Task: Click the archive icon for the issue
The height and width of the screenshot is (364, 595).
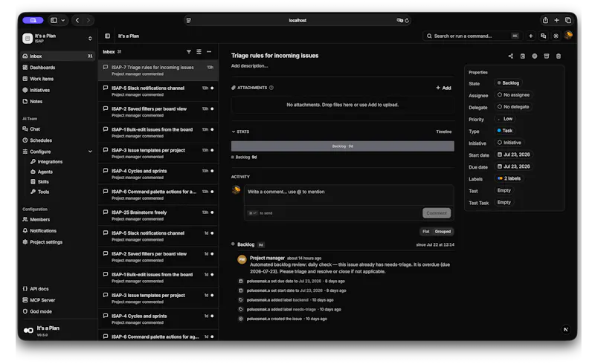Action: coord(547,56)
